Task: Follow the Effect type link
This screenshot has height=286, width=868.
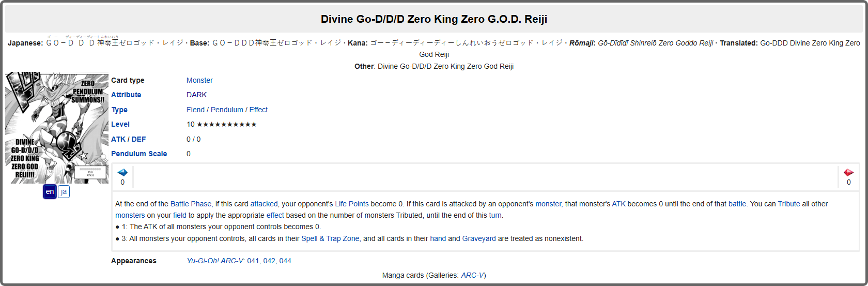Action: (x=258, y=110)
